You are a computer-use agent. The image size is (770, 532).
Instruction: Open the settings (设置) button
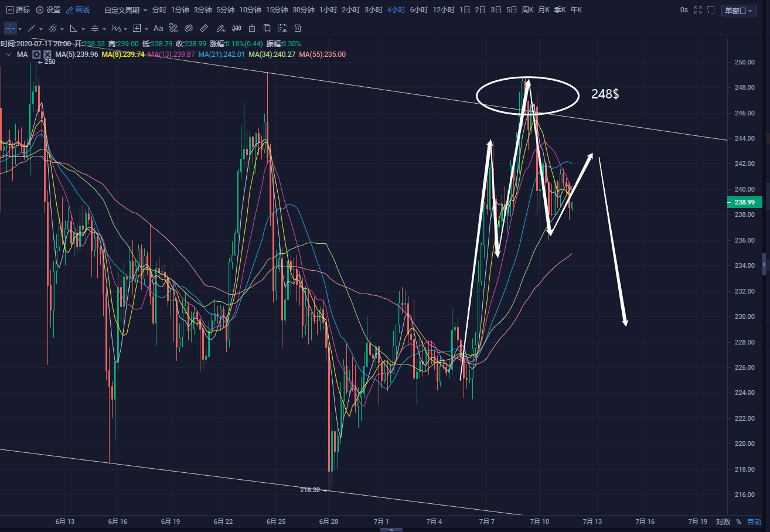[x=48, y=10]
